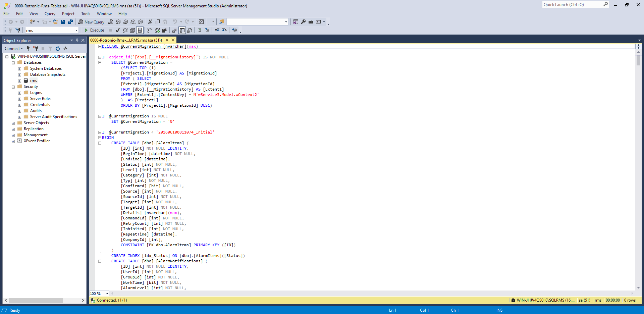Click Display Estimated Execution Plan icon
This screenshot has height=314, width=644.
point(125,30)
